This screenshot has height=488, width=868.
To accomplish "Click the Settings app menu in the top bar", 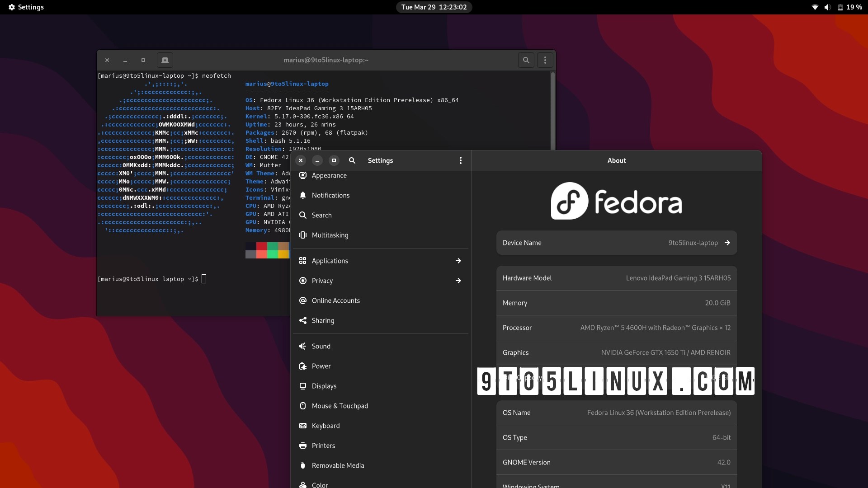I will tap(26, 7).
